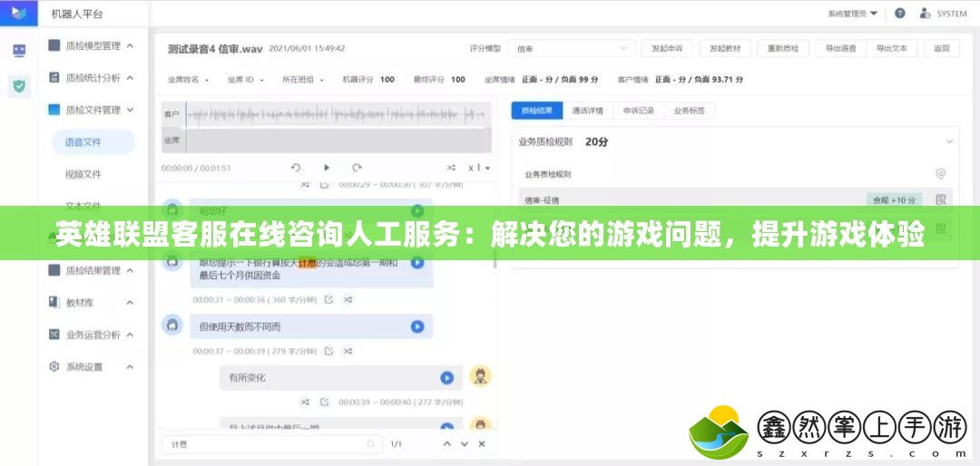This screenshot has width=980, height=466.
Task: Click the platform logo icon
Action: pyautogui.click(x=19, y=13)
